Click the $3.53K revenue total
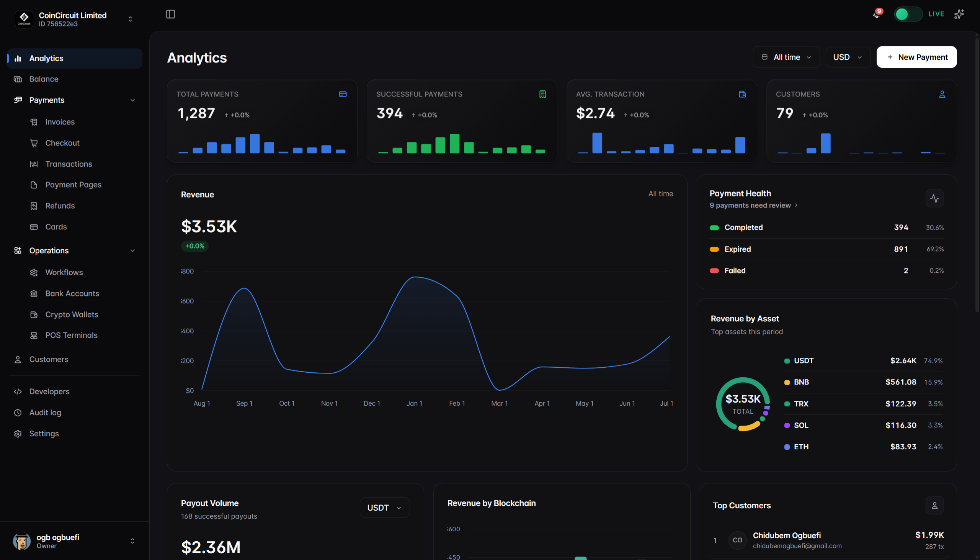The image size is (980, 560). click(209, 226)
